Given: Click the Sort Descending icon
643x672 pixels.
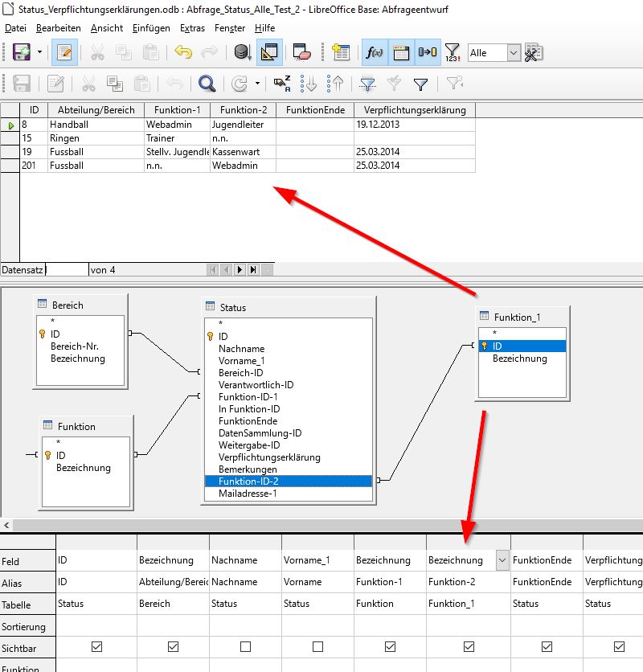Looking at the screenshot, I should pos(335,83).
